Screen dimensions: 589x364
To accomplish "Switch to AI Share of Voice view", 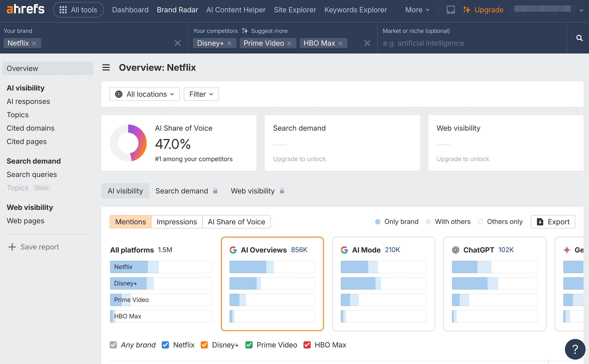I will click(x=236, y=222).
